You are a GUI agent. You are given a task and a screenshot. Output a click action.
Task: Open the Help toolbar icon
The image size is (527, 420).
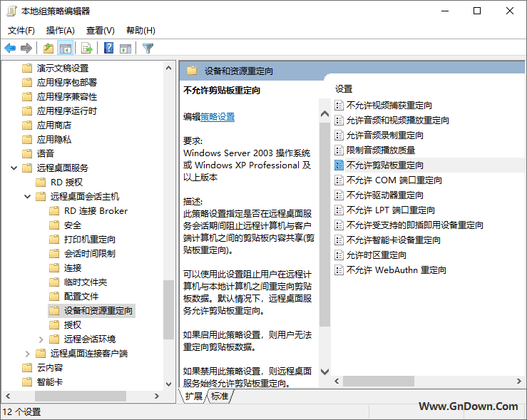108,48
